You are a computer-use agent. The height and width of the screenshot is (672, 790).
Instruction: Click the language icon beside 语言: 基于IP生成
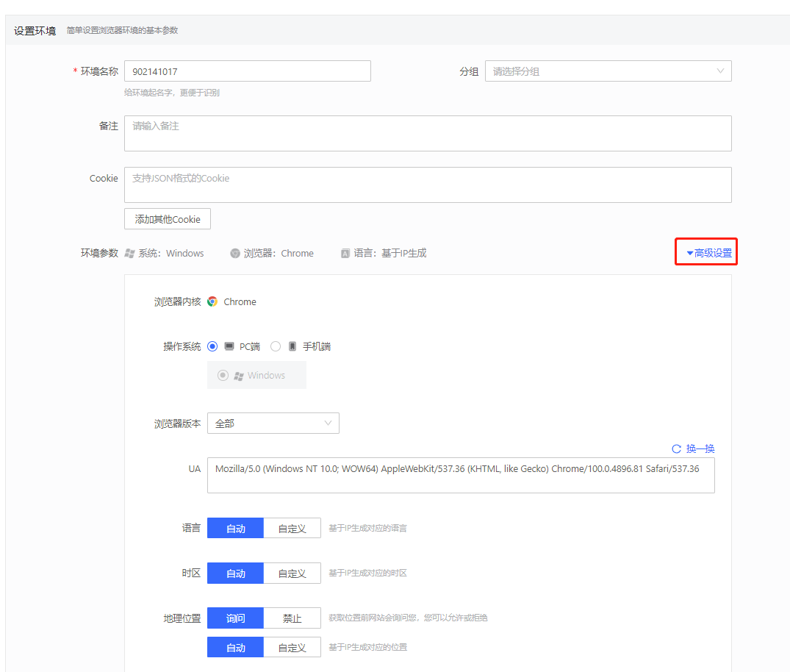tap(345, 253)
